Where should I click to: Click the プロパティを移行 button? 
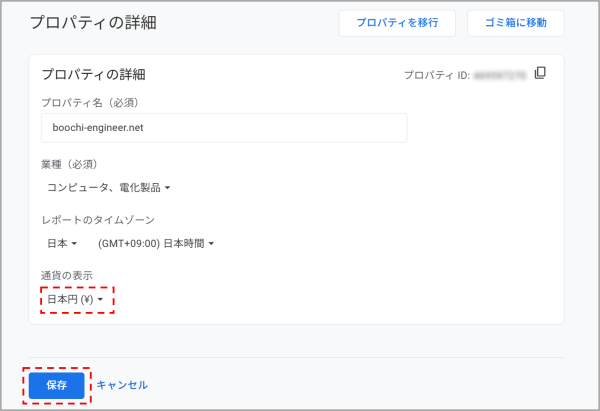point(397,23)
